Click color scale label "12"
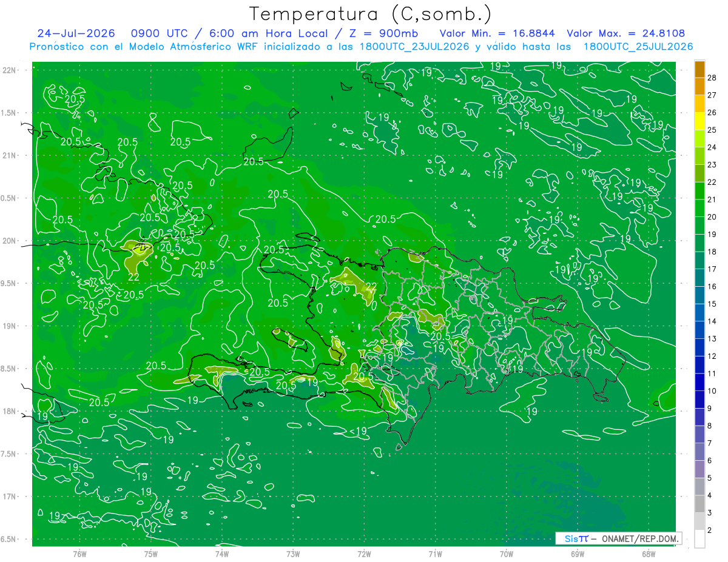 (712, 356)
